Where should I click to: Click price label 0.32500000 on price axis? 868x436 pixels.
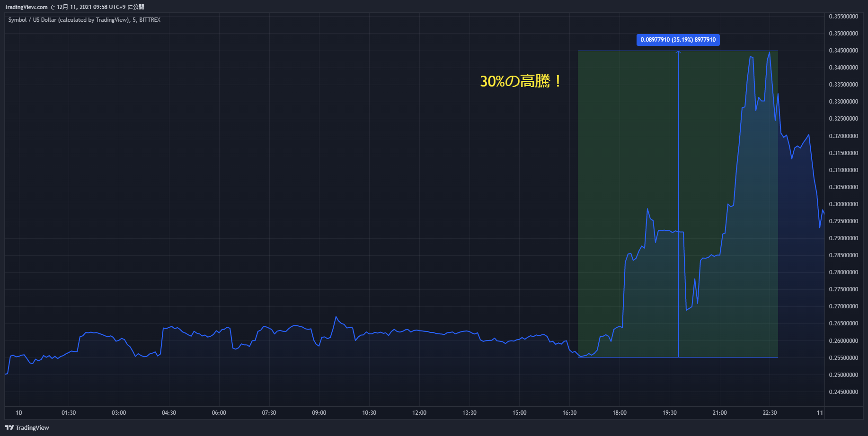843,119
